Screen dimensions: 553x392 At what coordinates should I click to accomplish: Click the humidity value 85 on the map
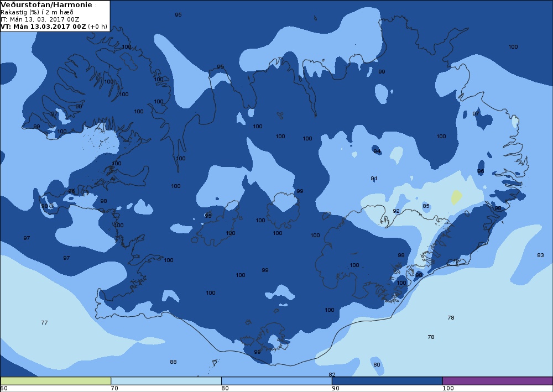[426, 206]
